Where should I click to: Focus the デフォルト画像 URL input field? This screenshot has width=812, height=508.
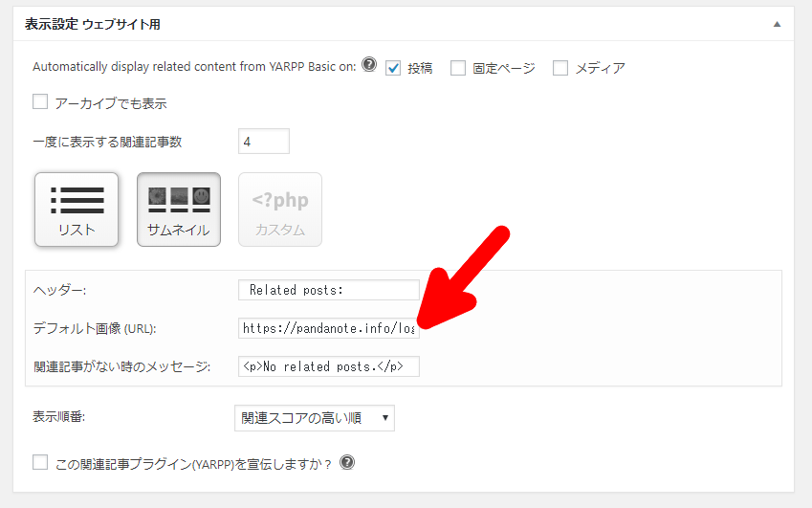coord(328,328)
